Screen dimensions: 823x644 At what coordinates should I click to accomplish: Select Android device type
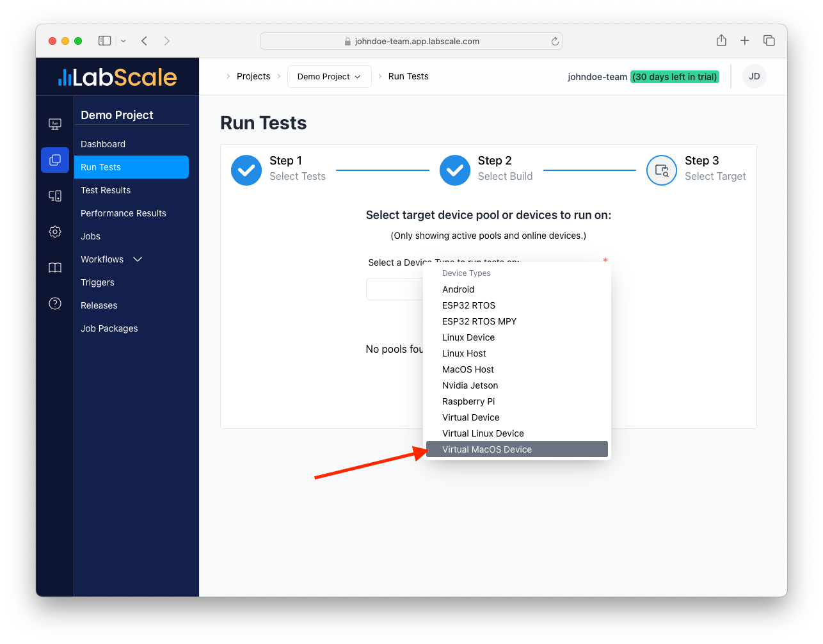pyautogui.click(x=517, y=289)
